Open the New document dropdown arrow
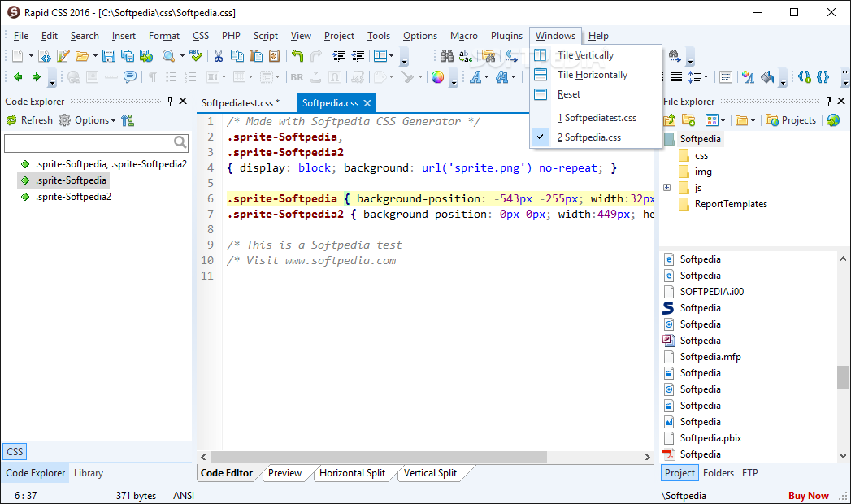 coord(31,56)
